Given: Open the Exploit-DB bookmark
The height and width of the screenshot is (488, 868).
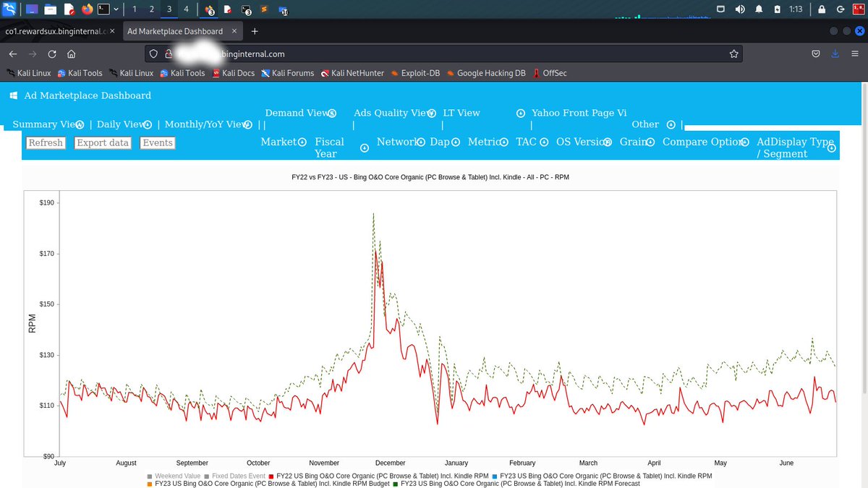Looking at the screenshot, I should click(x=416, y=73).
